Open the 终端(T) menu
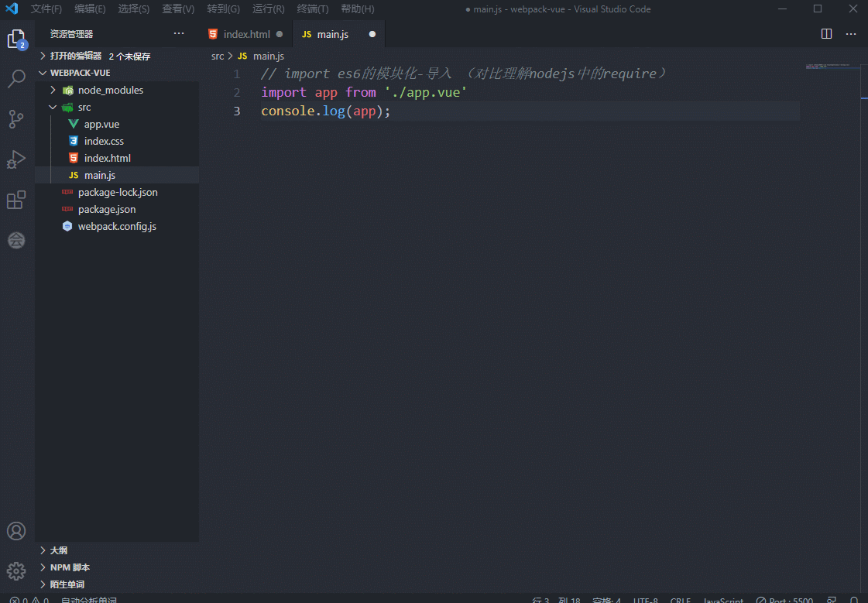The width and height of the screenshot is (868, 603). pos(312,9)
